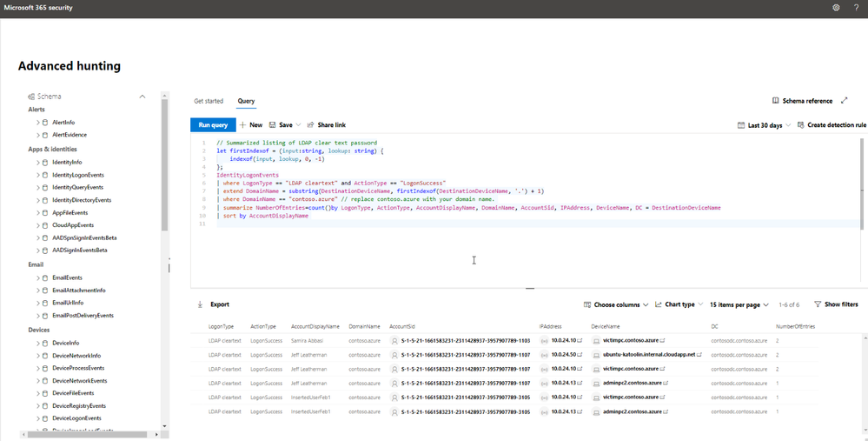
Task: Click IP address 10.0.24.50
Action: click(x=564, y=355)
